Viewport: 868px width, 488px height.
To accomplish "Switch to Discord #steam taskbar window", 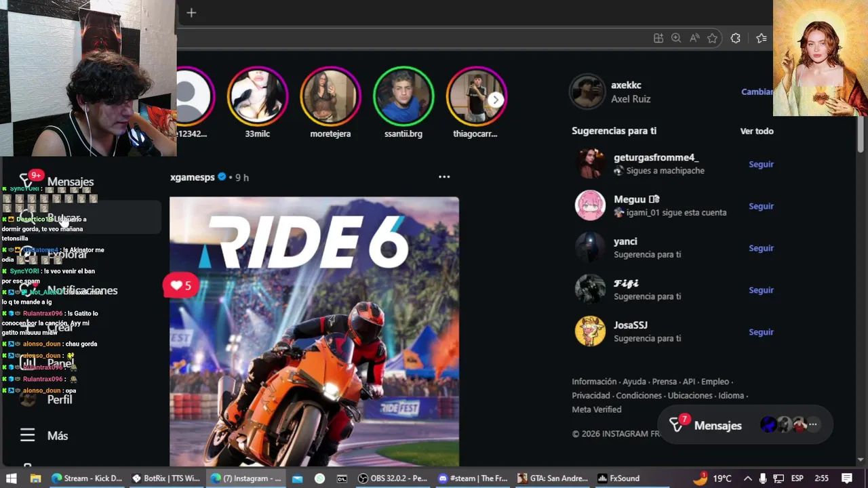I will (x=473, y=478).
